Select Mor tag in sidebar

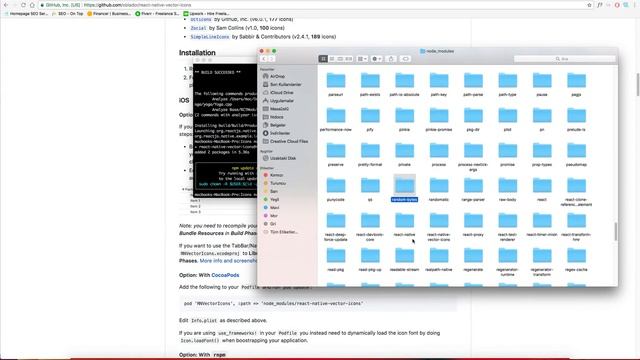(x=270, y=216)
